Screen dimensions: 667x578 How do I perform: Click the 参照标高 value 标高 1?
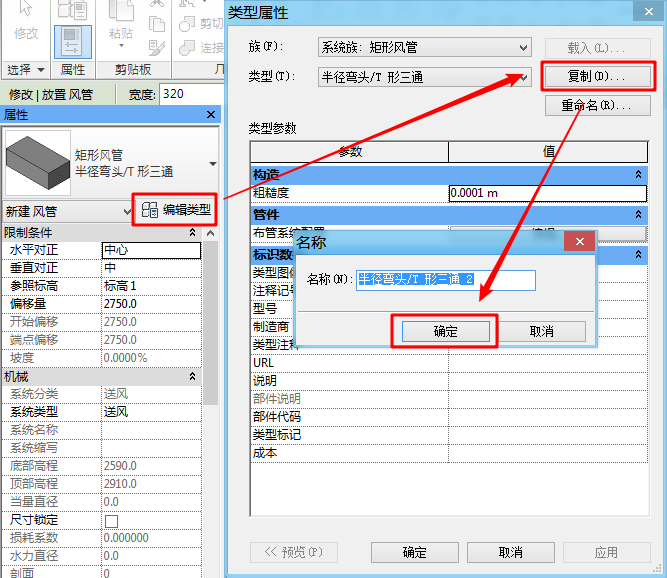tap(151, 286)
